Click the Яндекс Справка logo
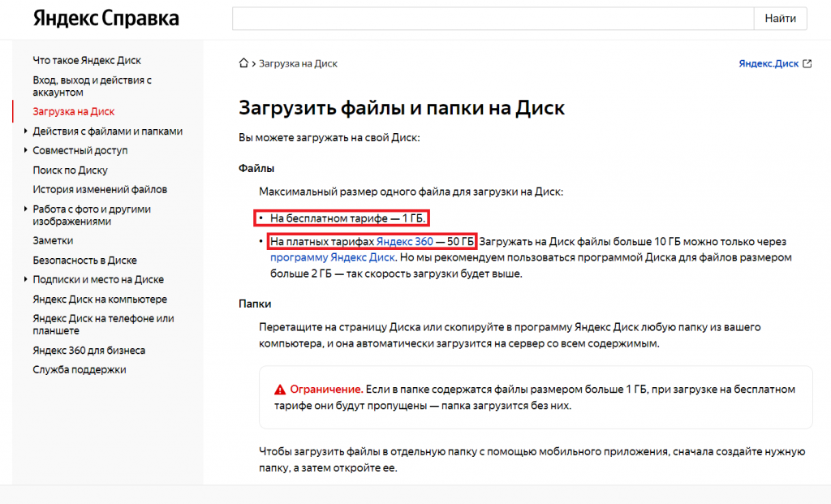The width and height of the screenshot is (831, 504). pos(106,19)
